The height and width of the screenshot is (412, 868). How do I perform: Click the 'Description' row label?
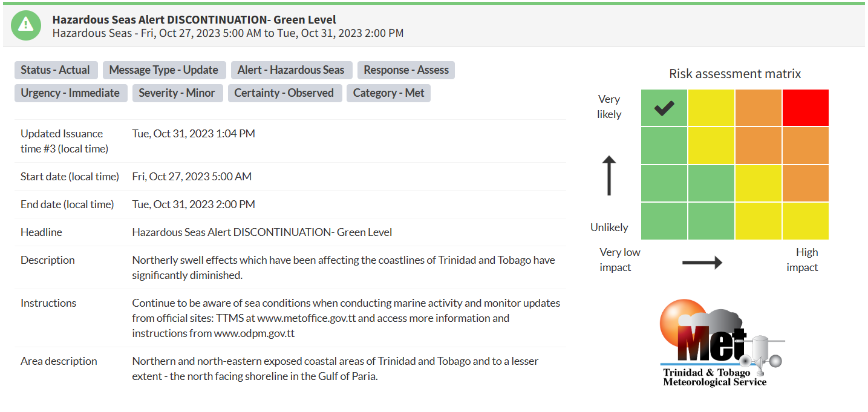48,260
